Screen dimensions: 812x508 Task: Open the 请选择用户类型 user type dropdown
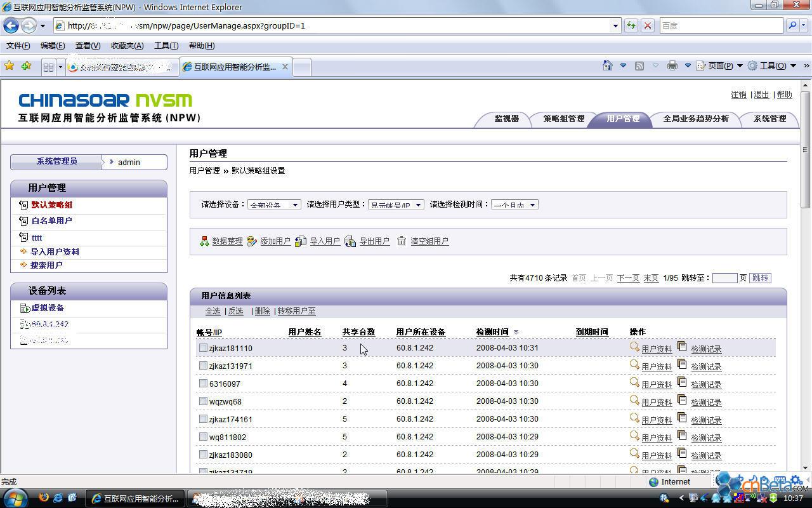(x=396, y=204)
